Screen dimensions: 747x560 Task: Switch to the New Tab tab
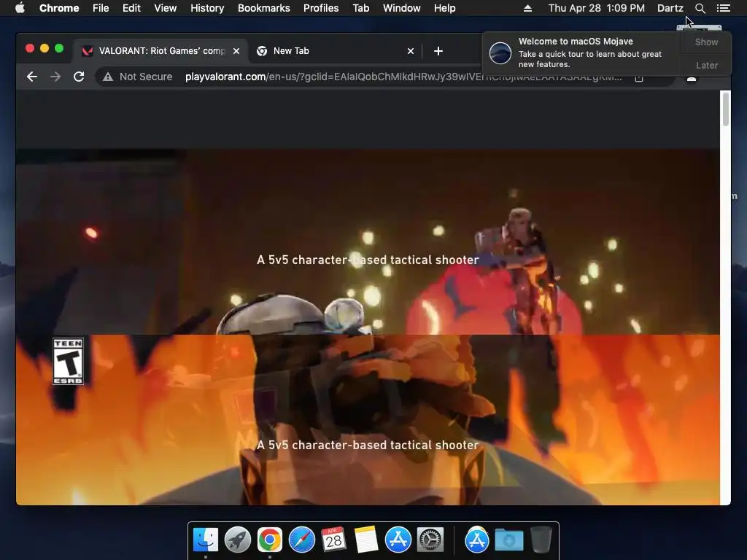click(334, 51)
